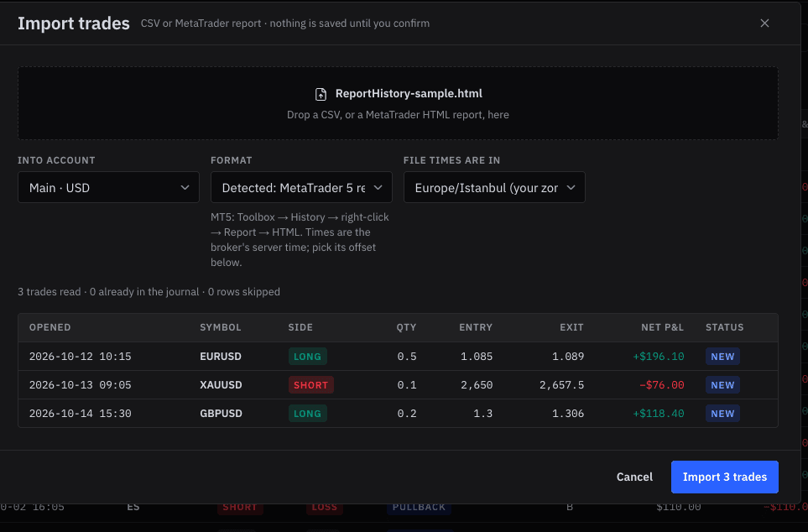This screenshot has width=808, height=532.
Task: Select the XAUUSD symbol cell
Action: [x=221, y=385]
